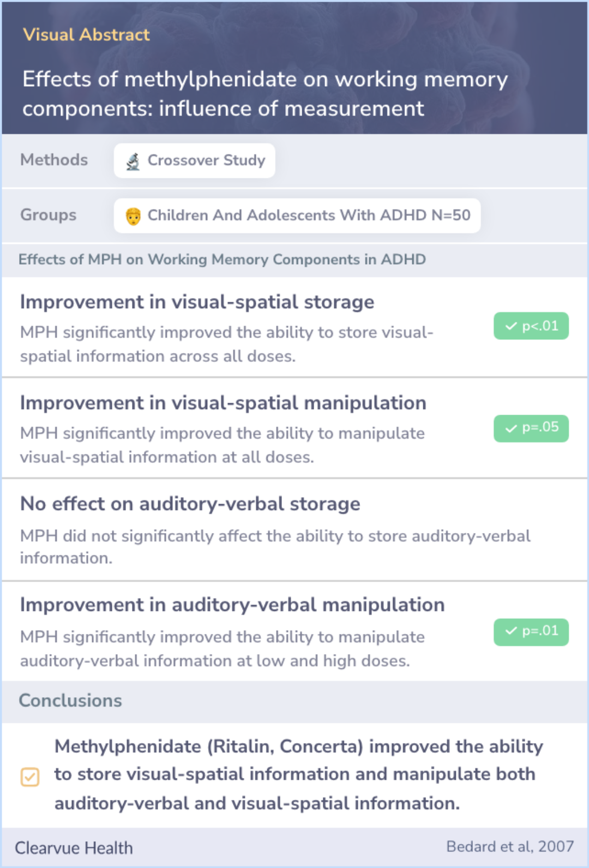The image size is (589, 868).
Task: Toggle the orange conclusions checkbox
Action: (x=30, y=776)
